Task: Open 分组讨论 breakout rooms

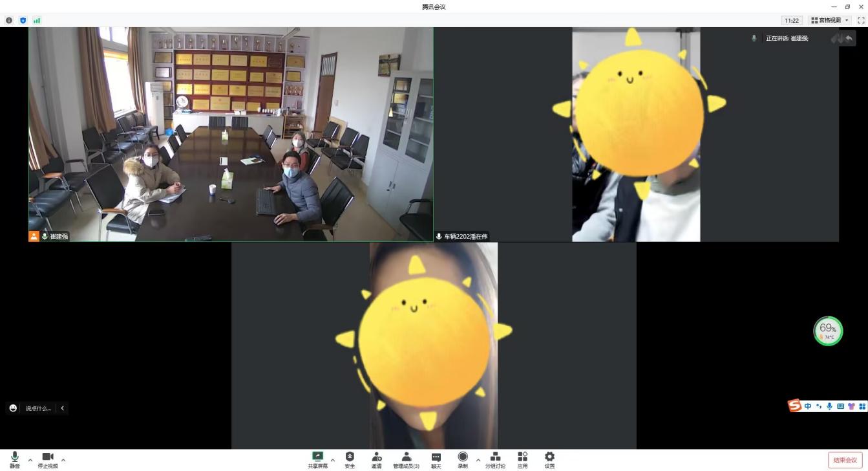Action: [x=495, y=459]
